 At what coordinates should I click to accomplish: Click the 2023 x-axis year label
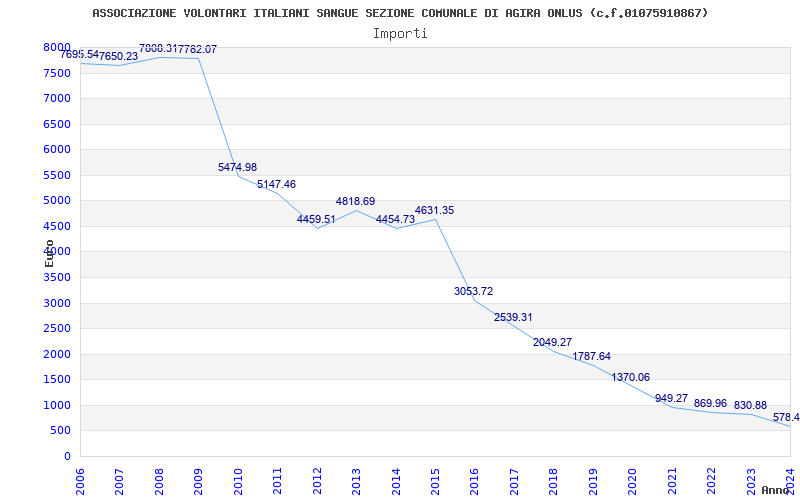coord(751,481)
